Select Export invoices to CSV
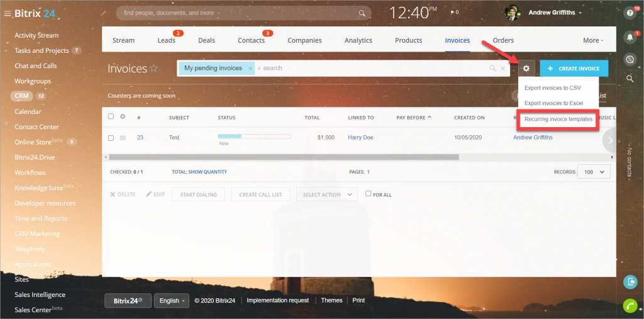Screen dimensions: 644x319 [552, 88]
